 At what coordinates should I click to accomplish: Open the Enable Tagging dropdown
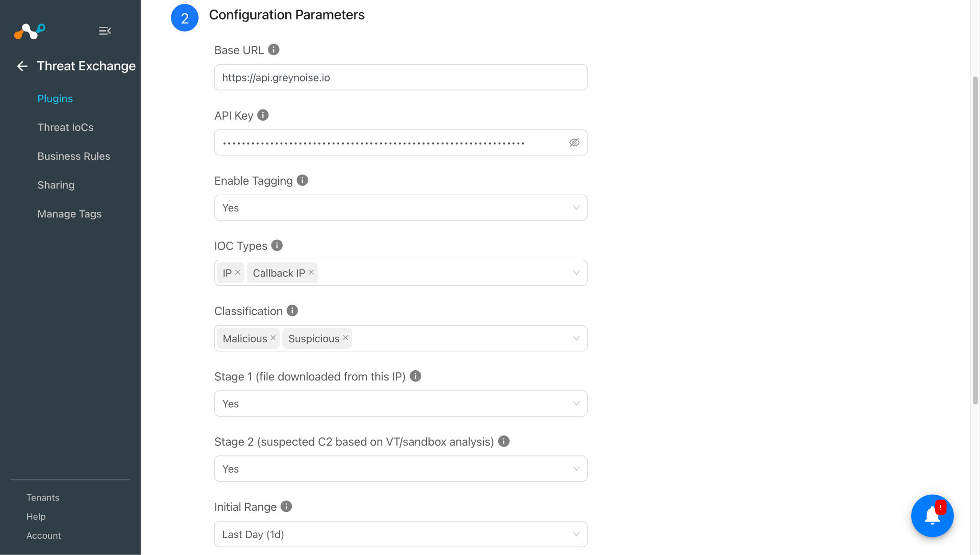401,208
